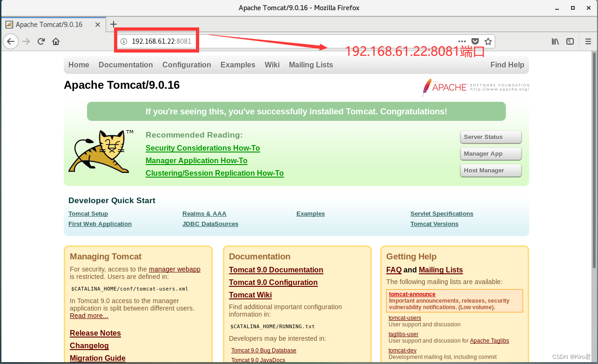
Task: Click Find Help in navigation bar
Action: tap(507, 65)
